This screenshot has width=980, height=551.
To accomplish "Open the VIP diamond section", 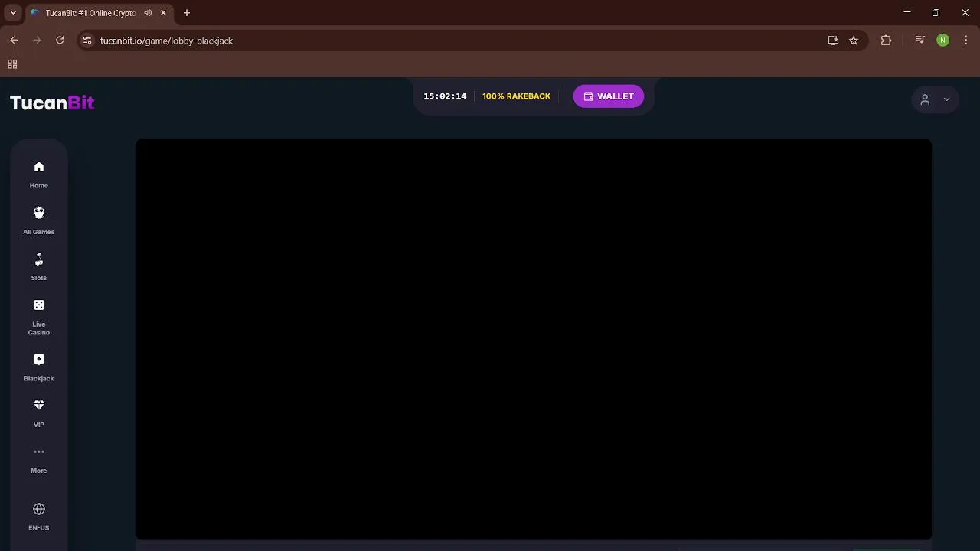I will 39,413.
